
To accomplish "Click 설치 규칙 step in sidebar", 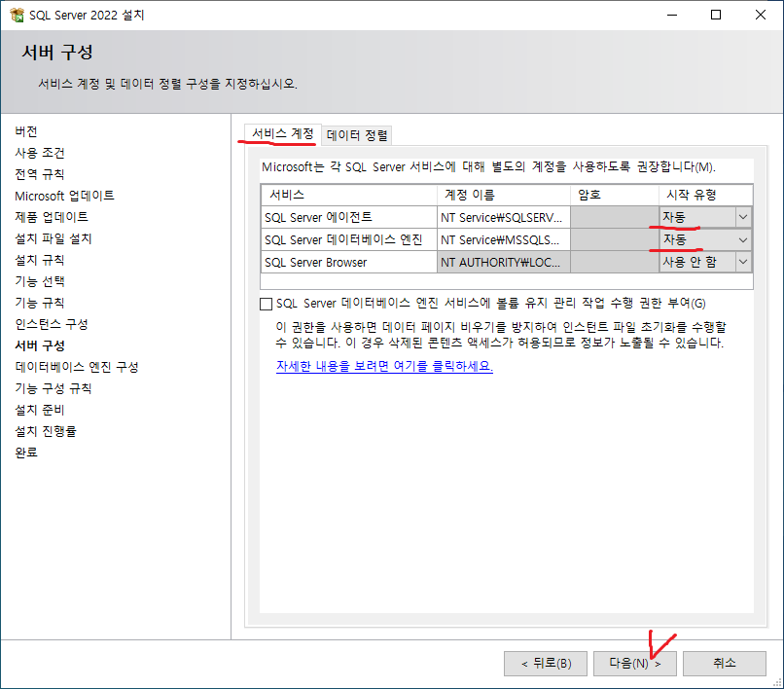I will [x=40, y=260].
